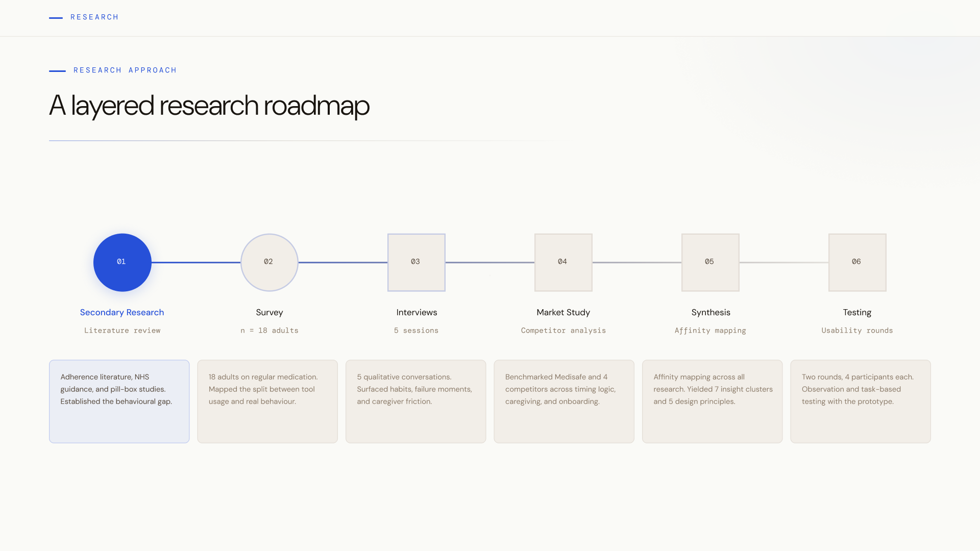Select the Interviews step title
This screenshot has height=551, width=980.
point(416,312)
